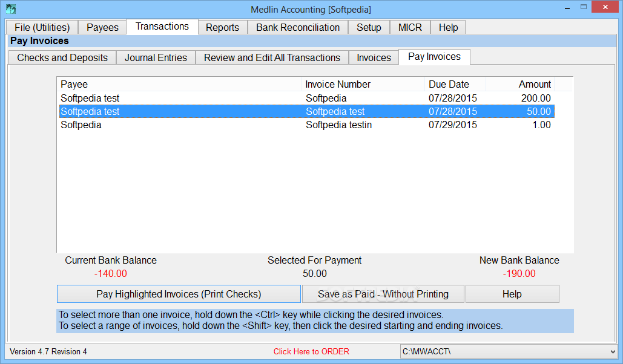This screenshot has width=623, height=364.
Task: Select the Transactions tab
Action: tap(162, 27)
